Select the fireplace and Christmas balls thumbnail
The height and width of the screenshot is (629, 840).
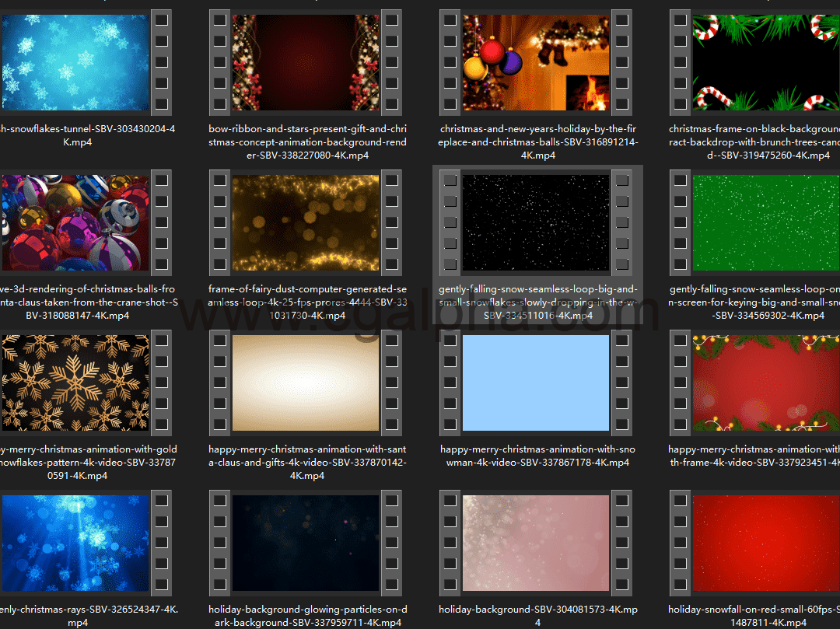536,62
